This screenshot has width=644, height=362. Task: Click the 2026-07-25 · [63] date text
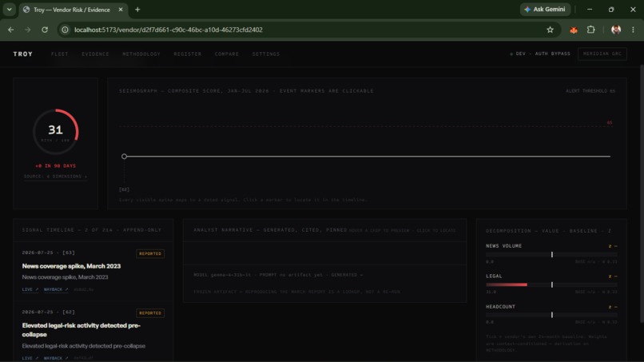pos(49,253)
